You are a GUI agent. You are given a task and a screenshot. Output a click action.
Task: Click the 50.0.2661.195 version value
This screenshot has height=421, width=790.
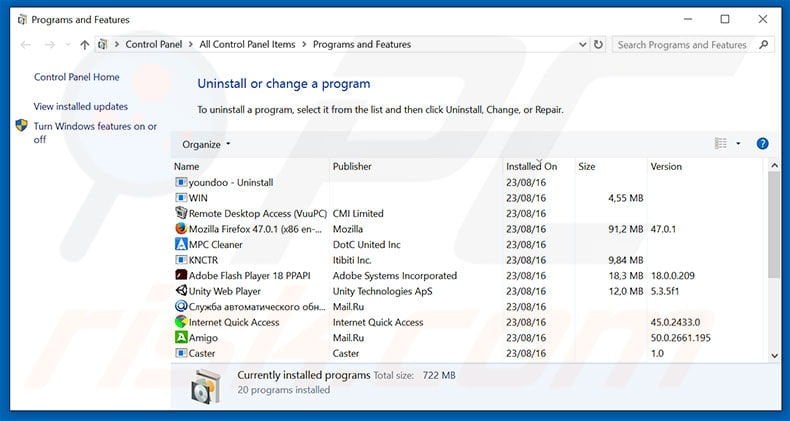tap(681, 337)
